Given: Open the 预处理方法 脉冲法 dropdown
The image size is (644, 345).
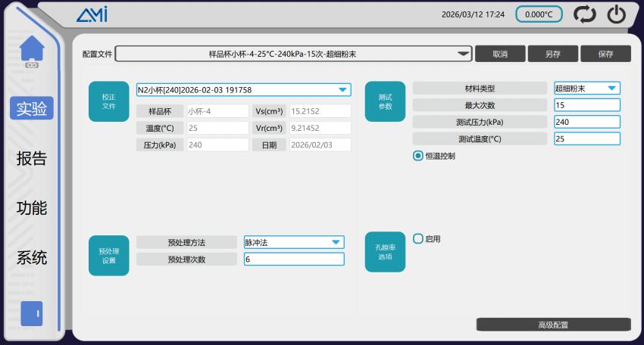Looking at the screenshot, I should [x=294, y=242].
